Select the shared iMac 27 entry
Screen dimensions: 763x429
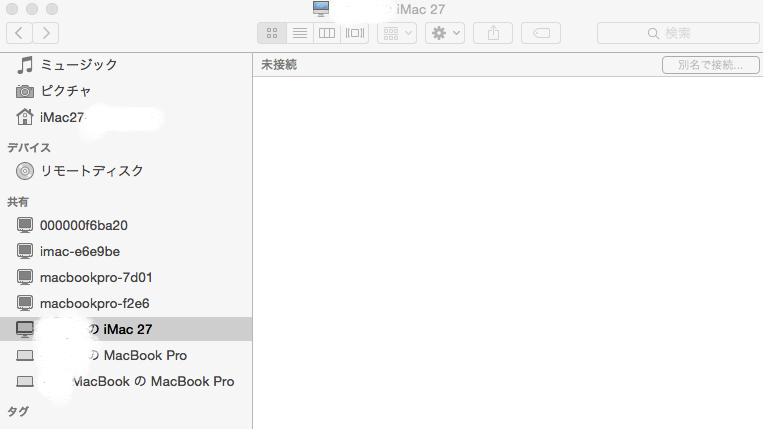[x=126, y=329]
